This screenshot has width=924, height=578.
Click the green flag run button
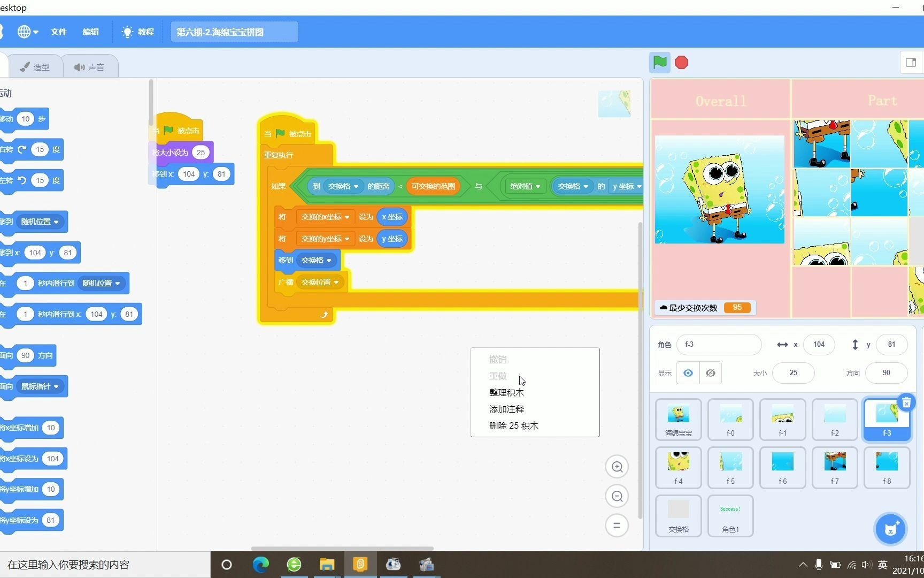pyautogui.click(x=660, y=63)
